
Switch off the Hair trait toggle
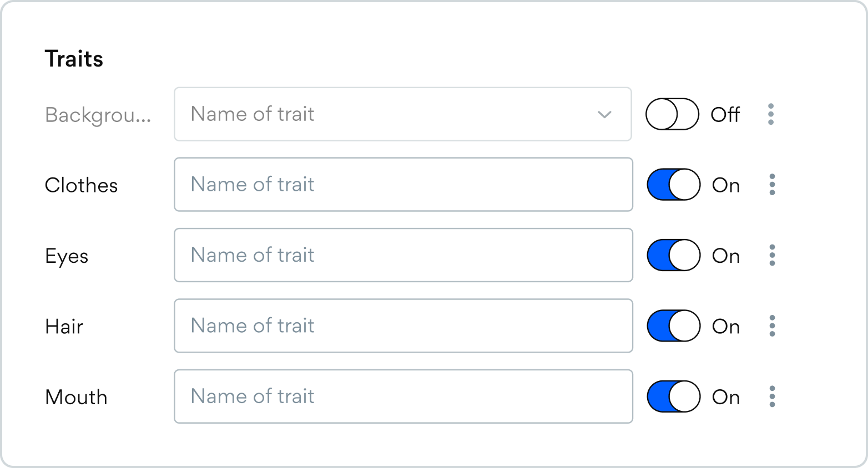674,326
